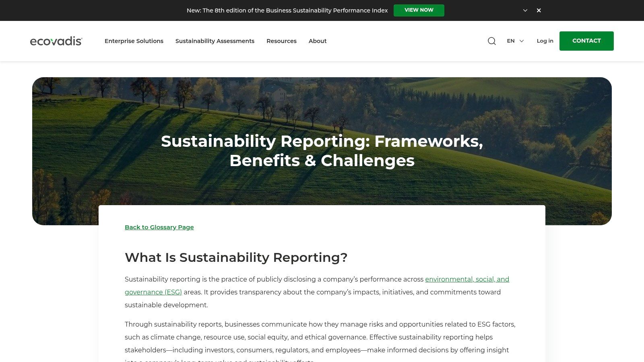Click the Business Sustainability Performance Index announcement text
Image resolution: width=644 pixels, height=362 pixels.
click(x=287, y=10)
